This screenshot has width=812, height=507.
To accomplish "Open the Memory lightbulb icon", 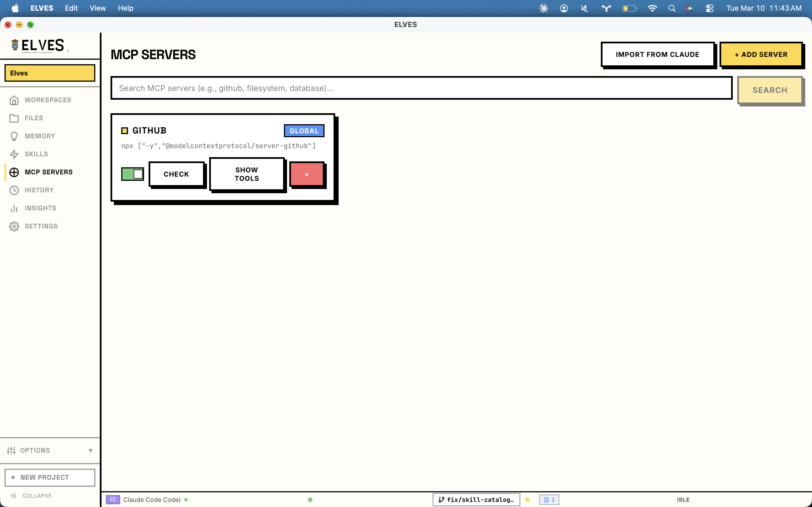I will [x=14, y=136].
